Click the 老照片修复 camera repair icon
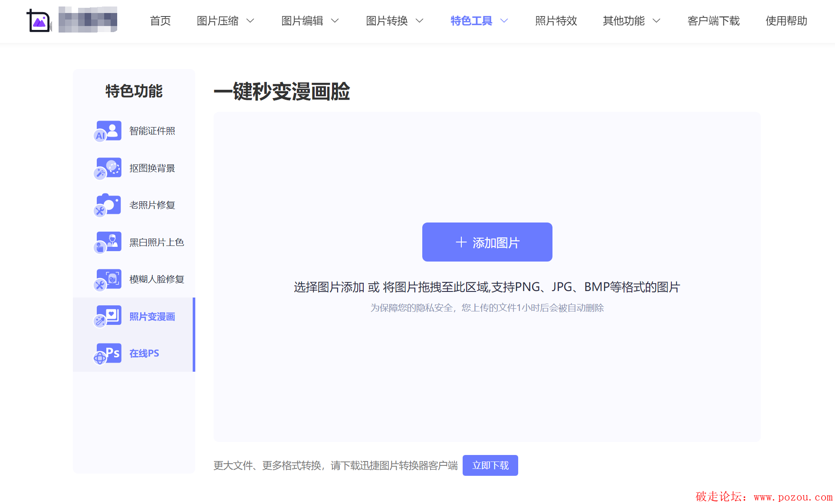Viewport: 835px width, 504px height. 108,205
